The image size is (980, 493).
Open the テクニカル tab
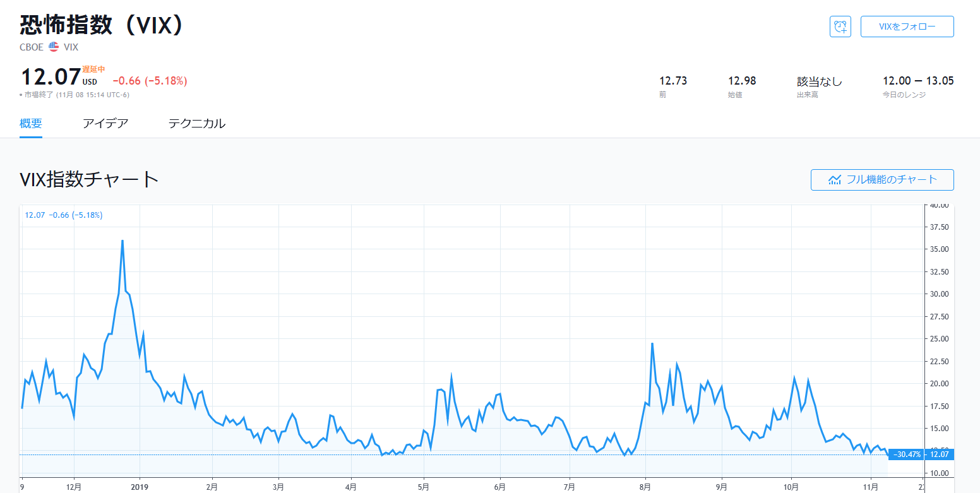(196, 123)
